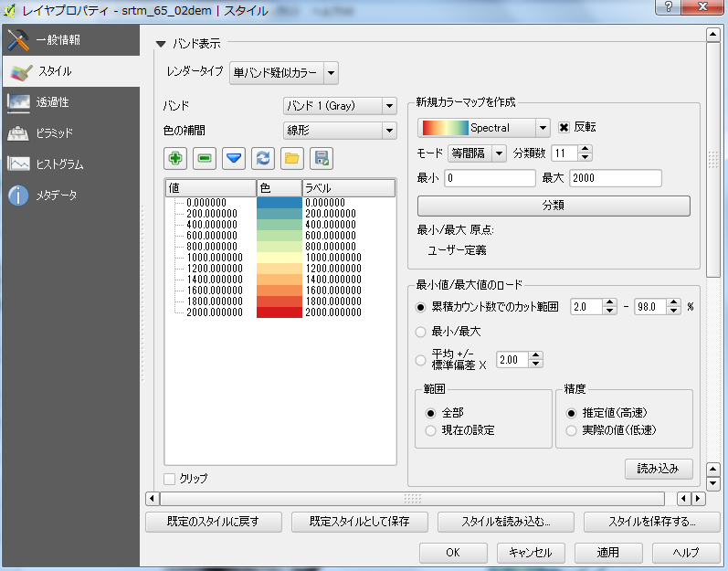The width and height of the screenshot is (728, 571).
Task: Click the green minus remove-entry icon
Action: point(205,158)
